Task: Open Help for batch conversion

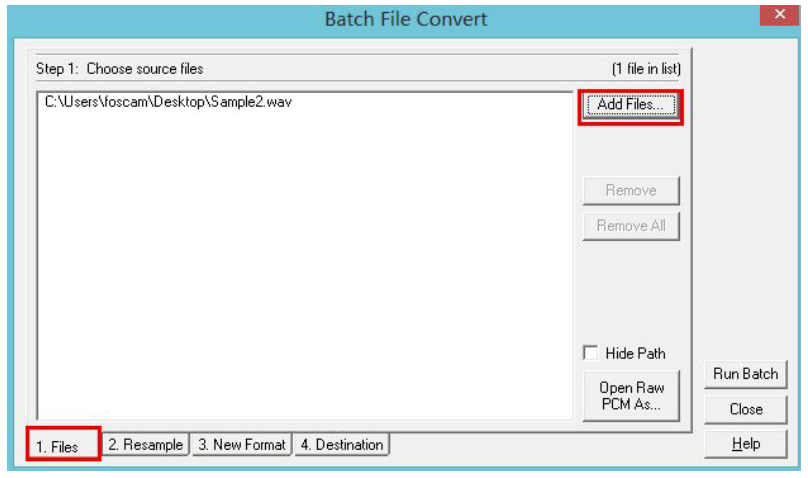Action: [745, 444]
